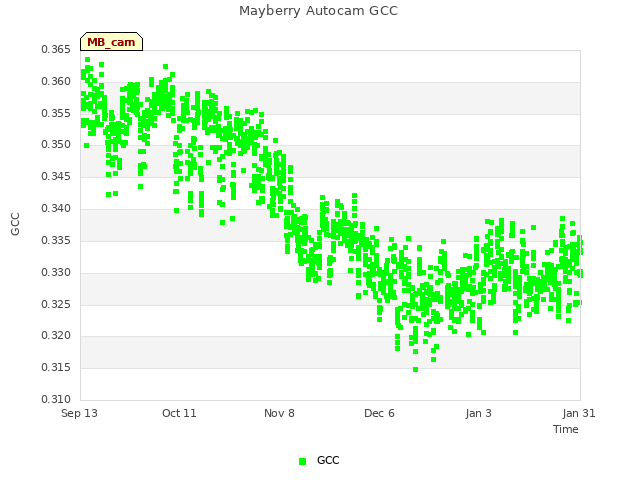The image size is (640, 480).
Task: Click the vertical GCC y-axis title
Action: (x=15, y=224)
